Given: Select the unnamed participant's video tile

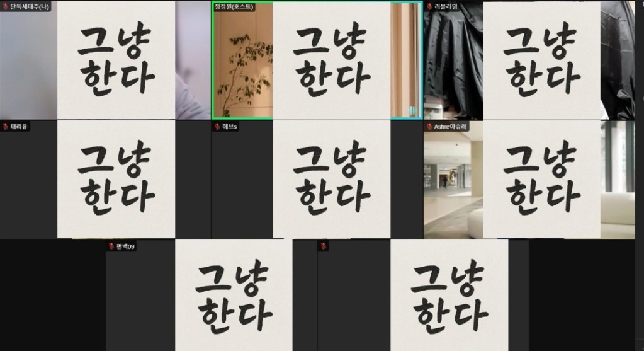Looking at the screenshot, I should click(x=423, y=296).
